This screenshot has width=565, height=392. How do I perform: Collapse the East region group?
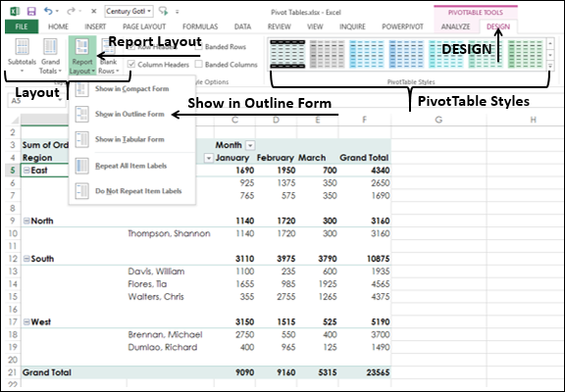pos(26,171)
